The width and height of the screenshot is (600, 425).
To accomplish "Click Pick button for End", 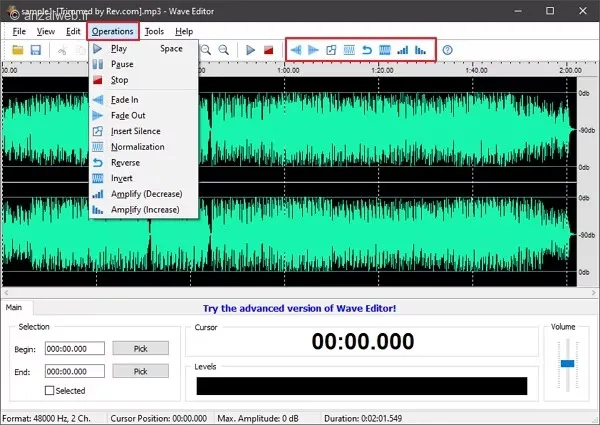I will [x=140, y=371].
